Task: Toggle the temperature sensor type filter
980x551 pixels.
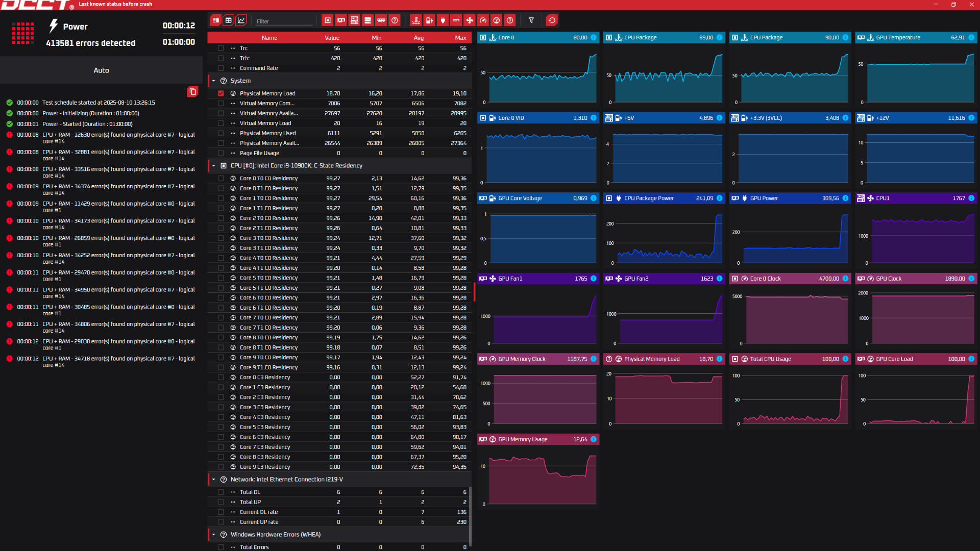Action: click(416, 20)
